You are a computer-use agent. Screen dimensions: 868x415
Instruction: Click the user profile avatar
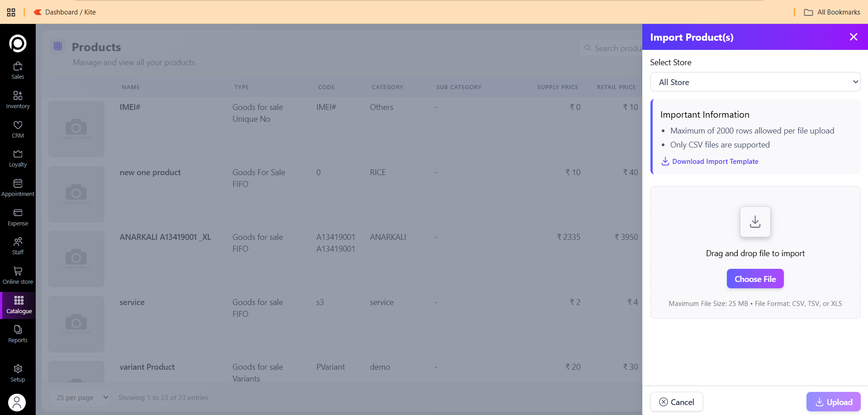coord(17,402)
